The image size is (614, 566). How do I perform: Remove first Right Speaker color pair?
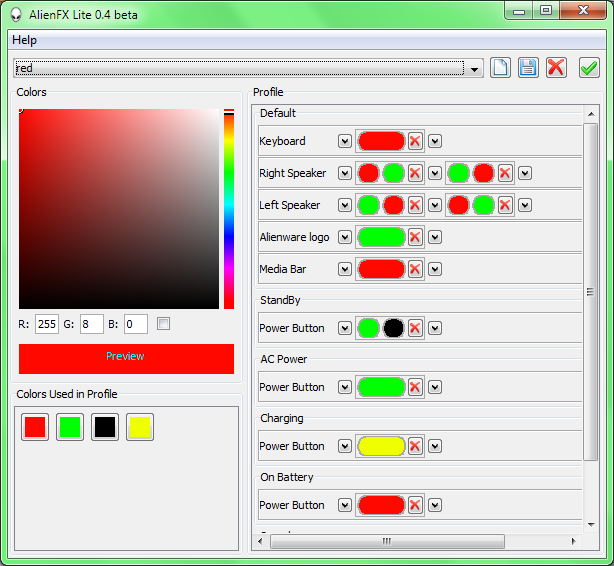pos(415,173)
